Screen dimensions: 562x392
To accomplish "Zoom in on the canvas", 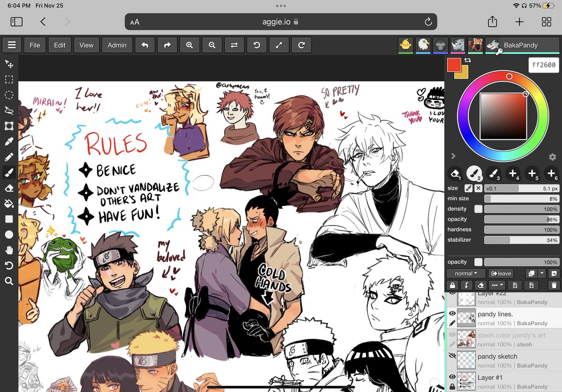I will point(190,45).
